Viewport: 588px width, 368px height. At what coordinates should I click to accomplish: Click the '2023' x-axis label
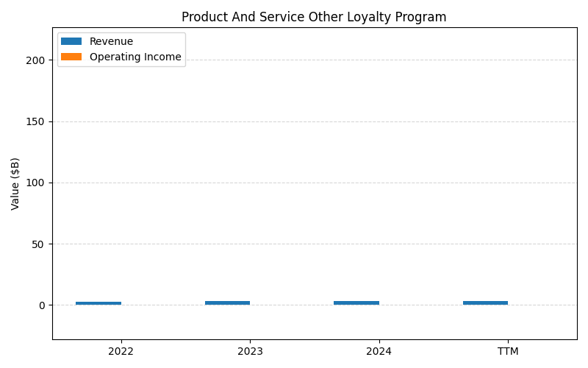pos(250,352)
